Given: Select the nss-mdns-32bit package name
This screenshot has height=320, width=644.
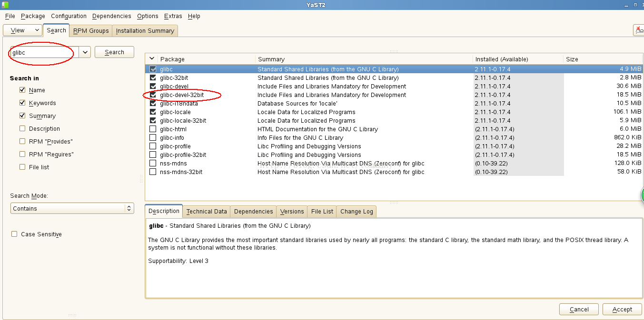Looking at the screenshot, I should [181, 172].
